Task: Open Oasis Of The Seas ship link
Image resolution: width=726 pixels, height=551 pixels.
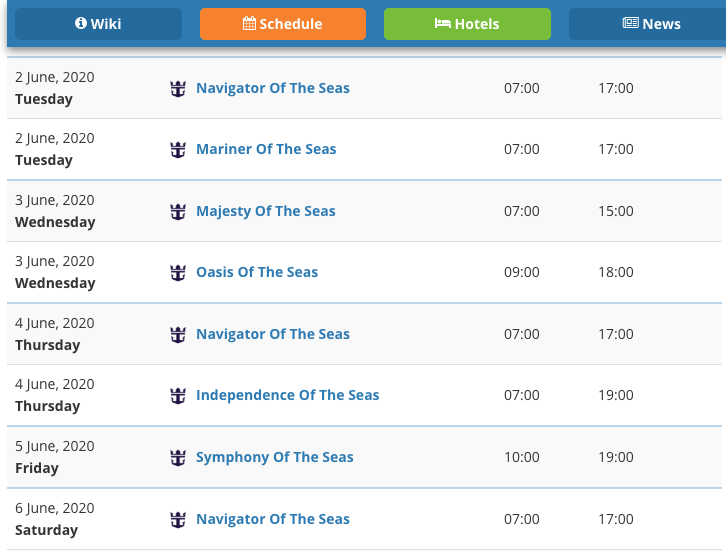Action: pyautogui.click(x=257, y=272)
